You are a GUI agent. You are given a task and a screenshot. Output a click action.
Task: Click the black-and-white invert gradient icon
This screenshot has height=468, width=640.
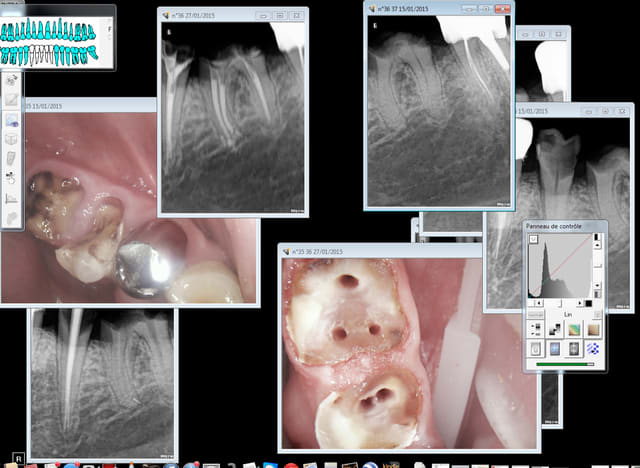pyautogui.click(x=553, y=328)
